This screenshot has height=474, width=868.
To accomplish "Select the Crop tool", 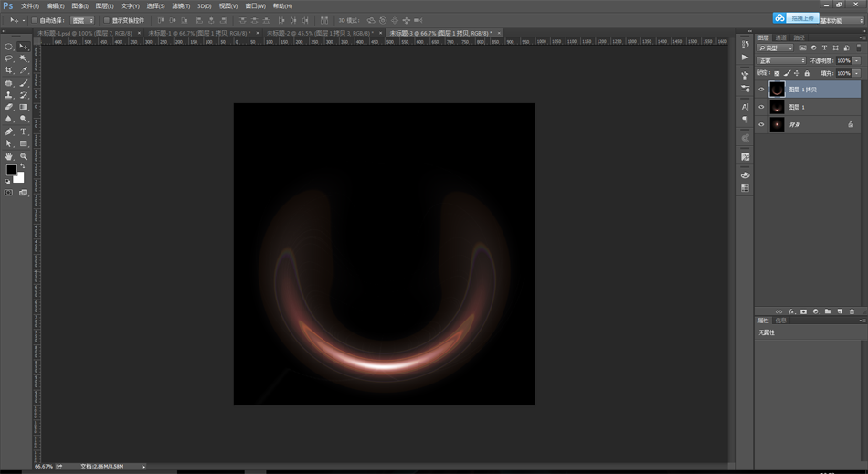I will (x=9, y=70).
